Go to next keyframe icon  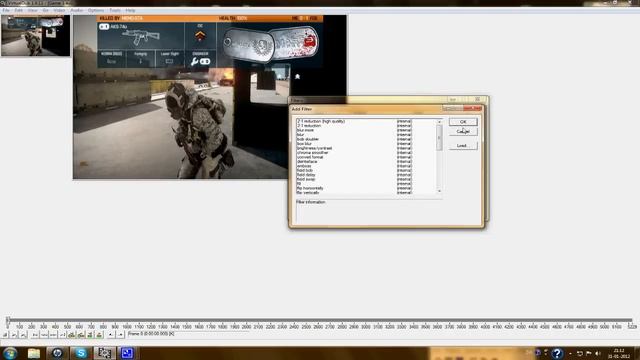tap(81, 335)
